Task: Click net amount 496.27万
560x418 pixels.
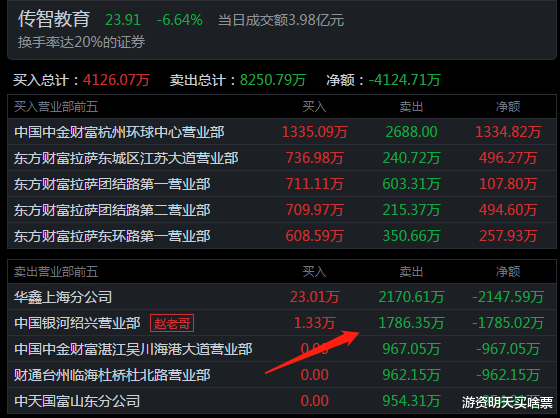Action: click(x=508, y=158)
